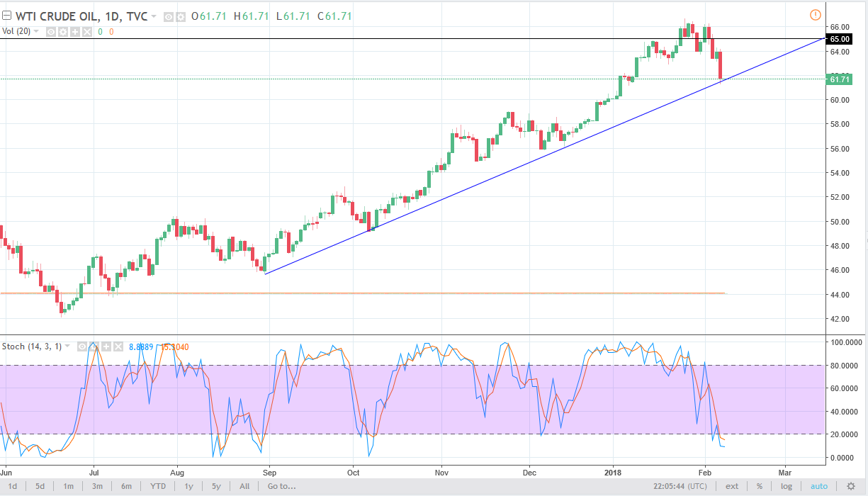The height and width of the screenshot is (496, 868).
Task: Toggle the Stoch indicator visibility eye icon
Action: click(81, 346)
